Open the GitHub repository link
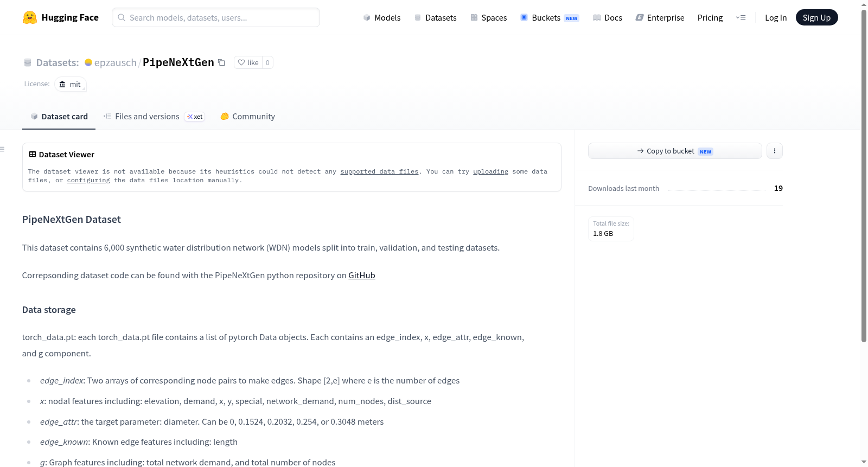This screenshot has height=467, width=868. pos(362,275)
